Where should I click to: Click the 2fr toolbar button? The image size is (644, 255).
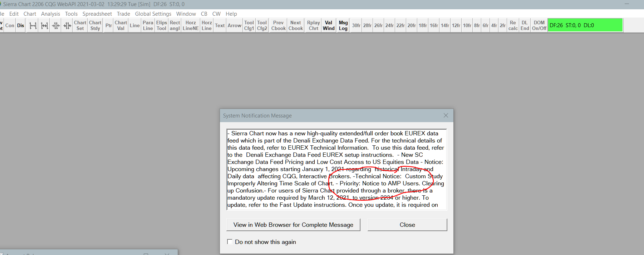(503, 25)
